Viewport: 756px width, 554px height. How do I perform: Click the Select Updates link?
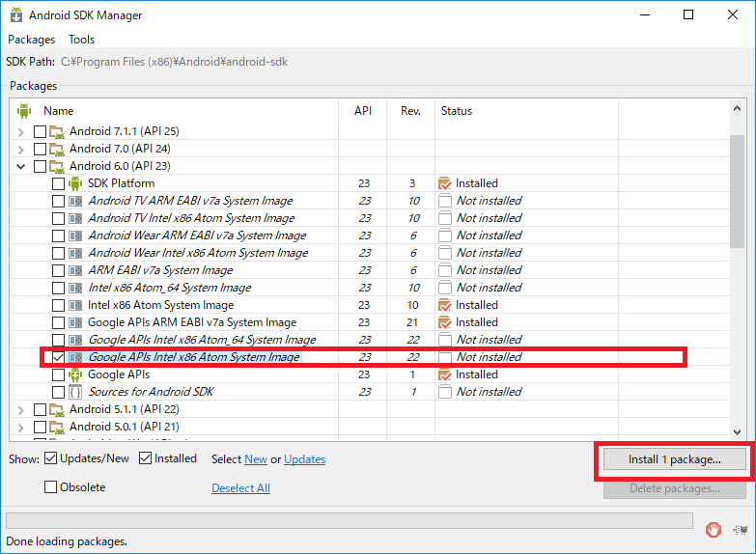(x=305, y=459)
